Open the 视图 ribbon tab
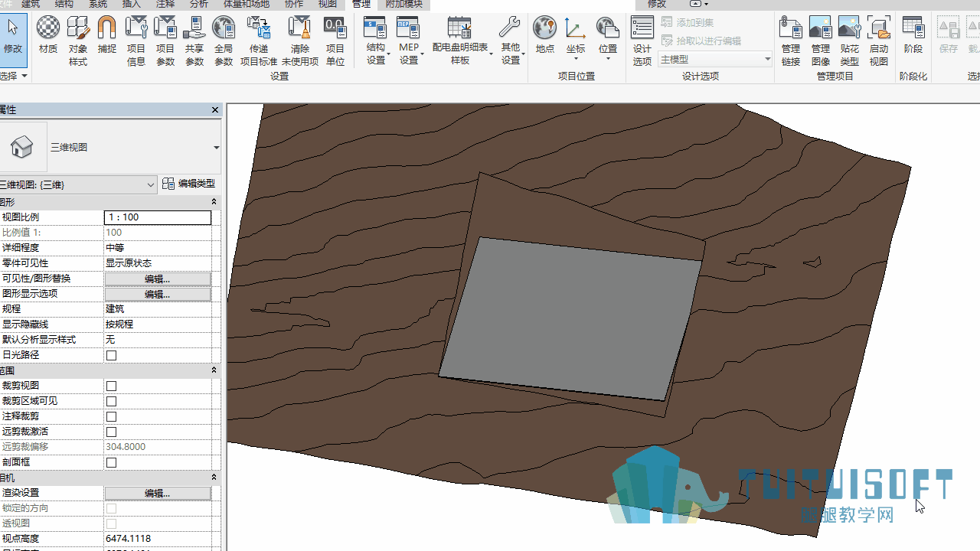The width and height of the screenshot is (980, 551). tap(328, 5)
